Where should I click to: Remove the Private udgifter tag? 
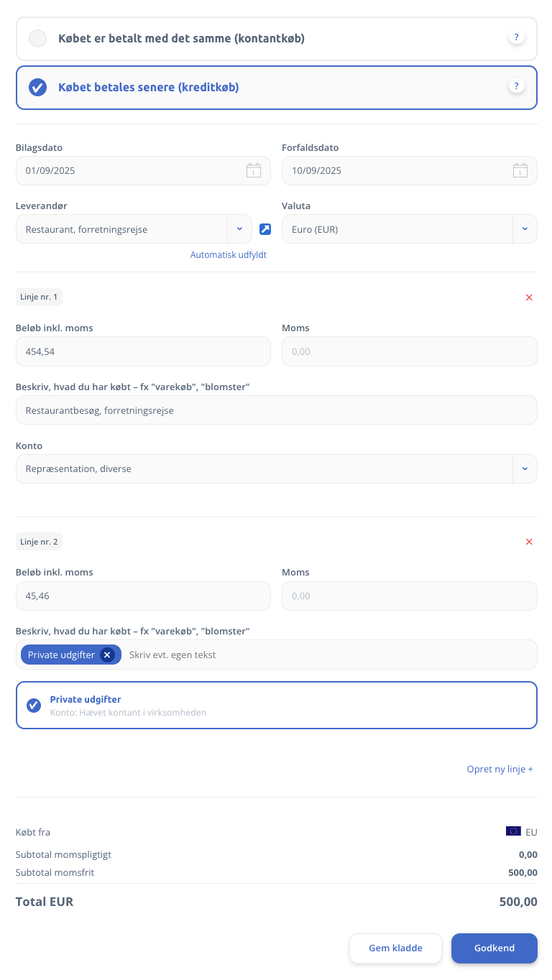pos(107,655)
